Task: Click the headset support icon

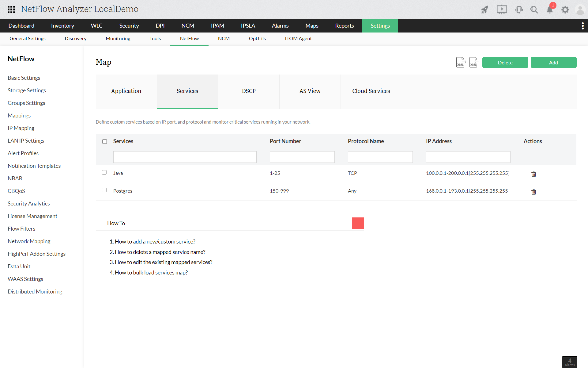Action: pos(519,10)
